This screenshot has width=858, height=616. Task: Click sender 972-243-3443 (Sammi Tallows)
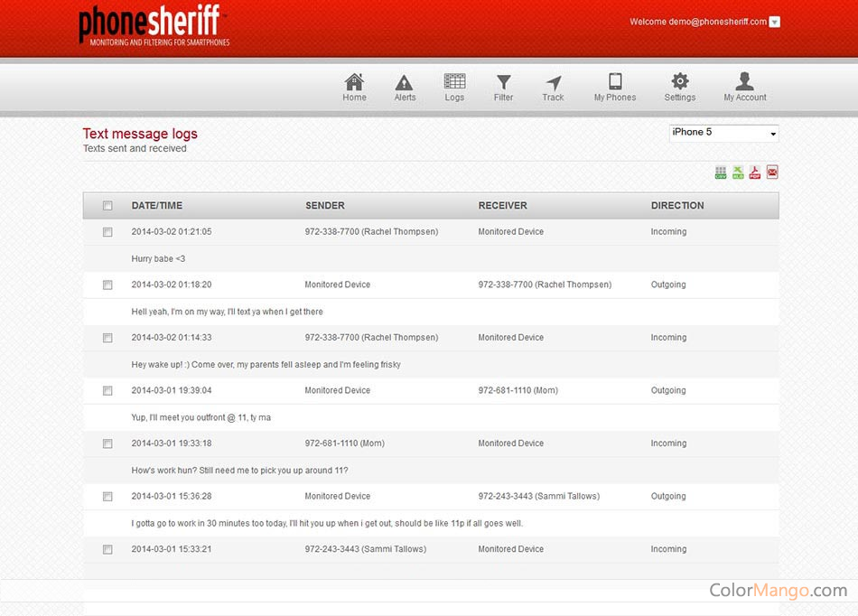(x=366, y=549)
